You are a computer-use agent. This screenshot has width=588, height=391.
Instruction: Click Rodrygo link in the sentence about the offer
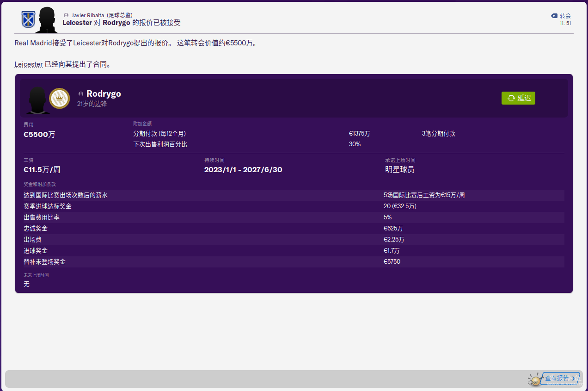121,43
